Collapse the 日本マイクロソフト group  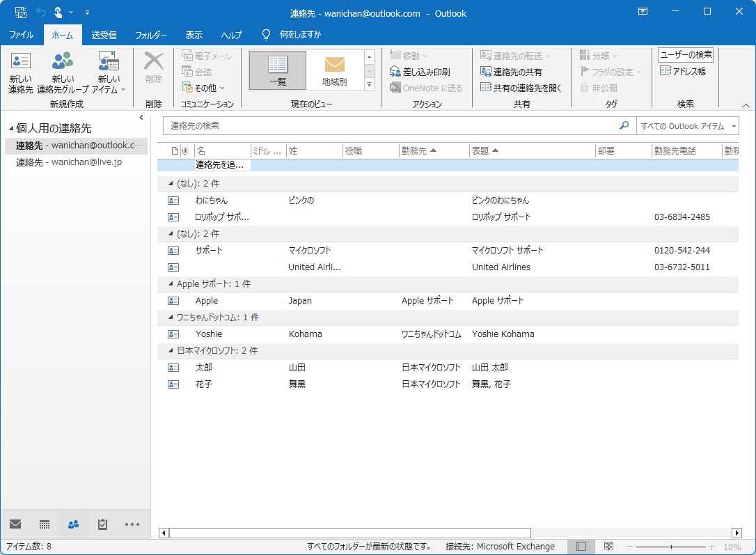[x=171, y=351]
